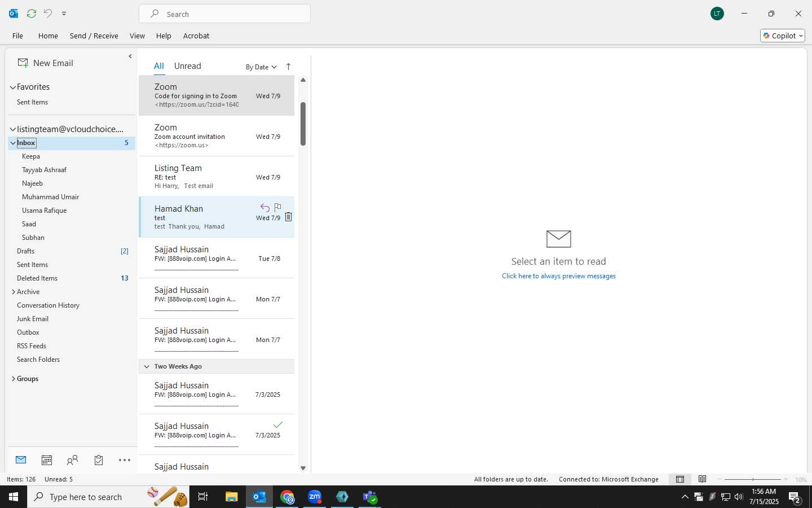Click zoom in plus in status bar
The height and width of the screenshot is (508, 812).
pos(785,479)
